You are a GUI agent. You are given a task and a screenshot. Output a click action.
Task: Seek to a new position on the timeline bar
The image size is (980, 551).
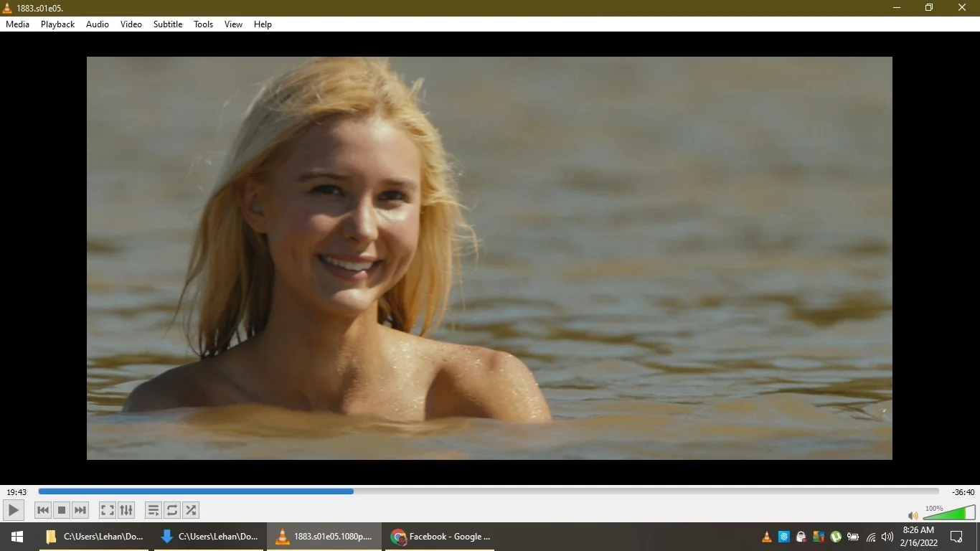click(x=489, y=491)
